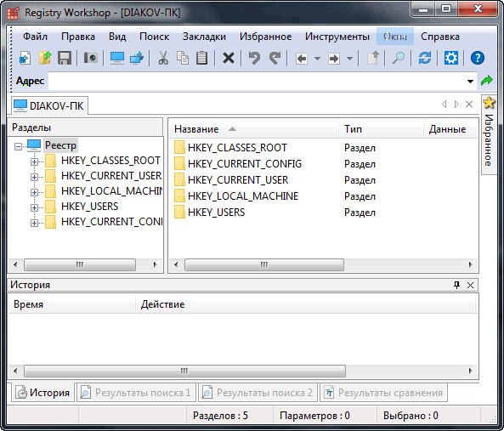Click the green Go arrow beside address
This screenshot has height=431, width=504.
pos(487,81)
